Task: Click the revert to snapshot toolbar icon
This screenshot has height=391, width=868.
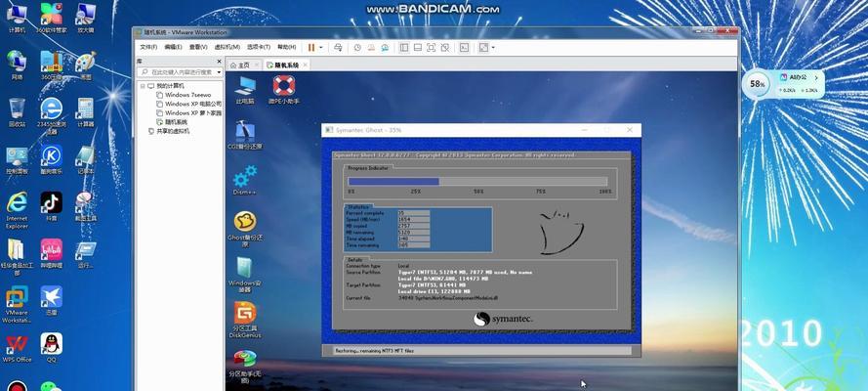Action: pos(371,48)
